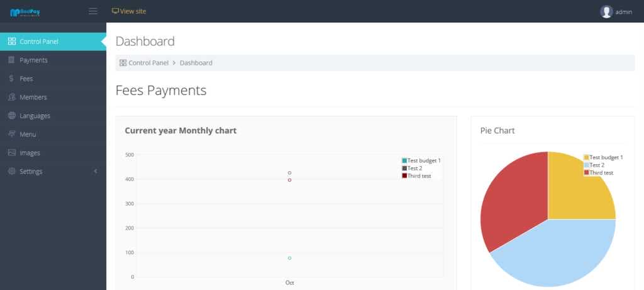The width and height of the screenshot is (644, 290).
Task: Open the View site link
Action: point(129,11)
